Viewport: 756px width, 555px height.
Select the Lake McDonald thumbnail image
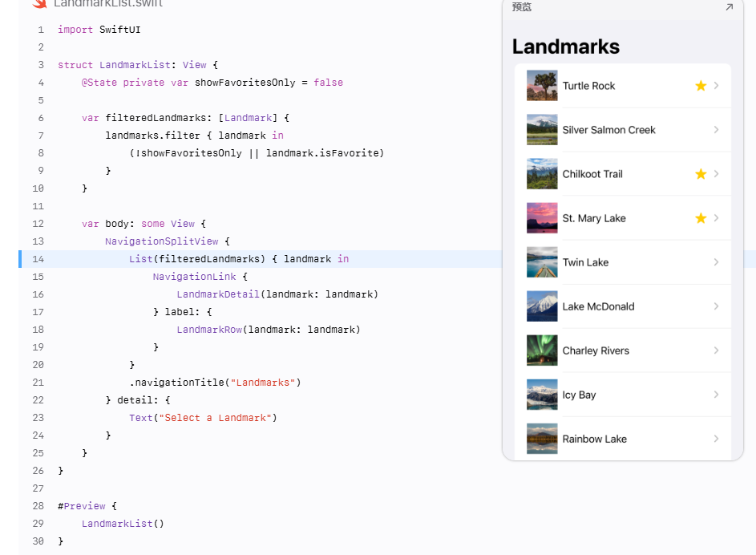[x=542, y=306]
